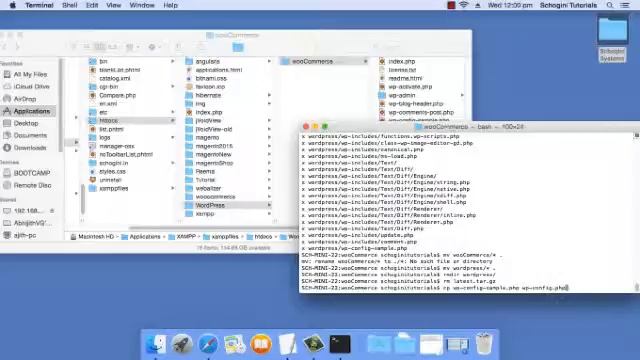
Task: Click Macintosh HD in path bar
Action: click(x=92, y=237)
